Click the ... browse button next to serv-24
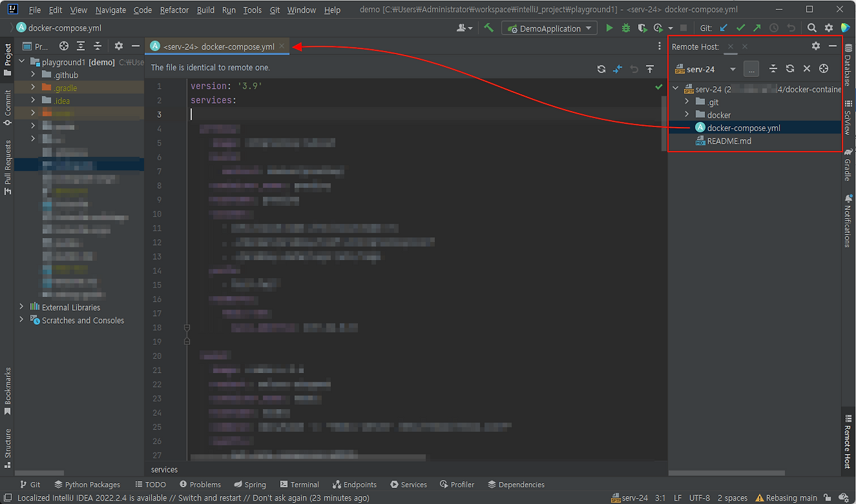The width and height of the screenshot is (856, 504). click(x=752, y=69)
